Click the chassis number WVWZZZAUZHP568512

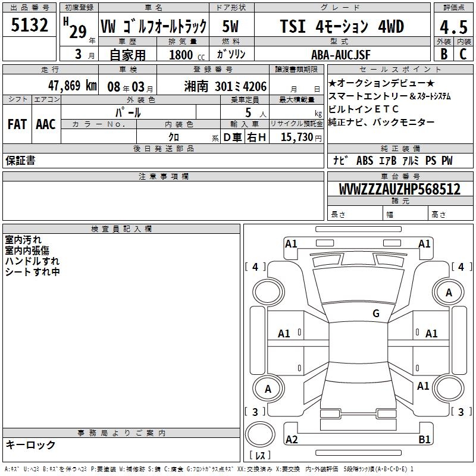[x=400, y=189]
